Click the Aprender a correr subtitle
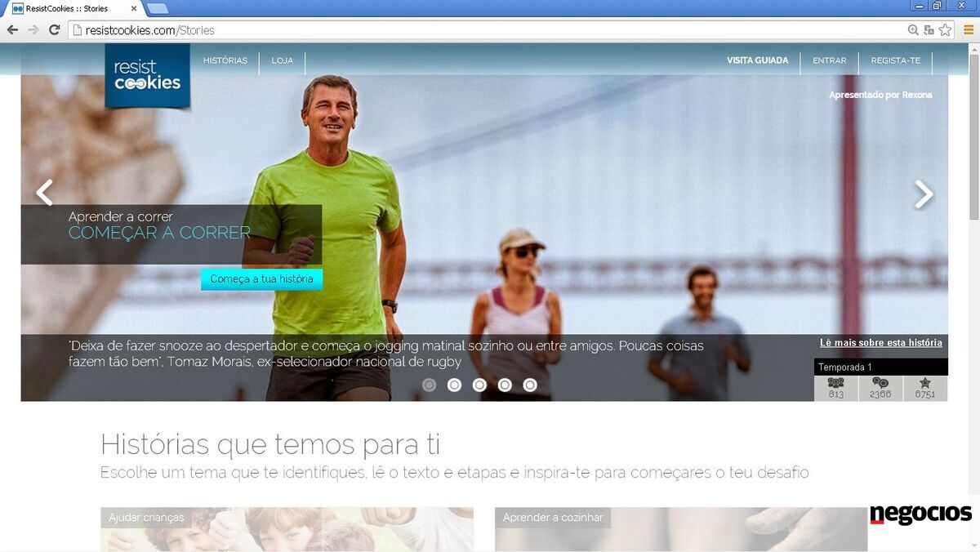The width and height of the screenshot is (980, 552). 121,216
